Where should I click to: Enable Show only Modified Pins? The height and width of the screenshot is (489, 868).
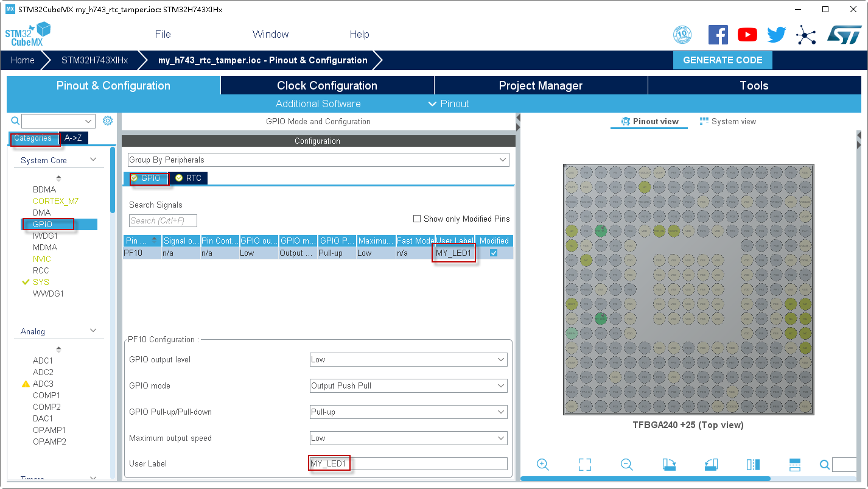click(x=418, y=219)
